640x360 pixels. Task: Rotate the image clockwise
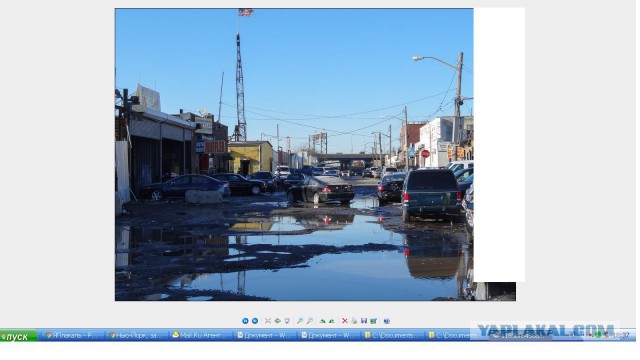(x=322, y=321)
